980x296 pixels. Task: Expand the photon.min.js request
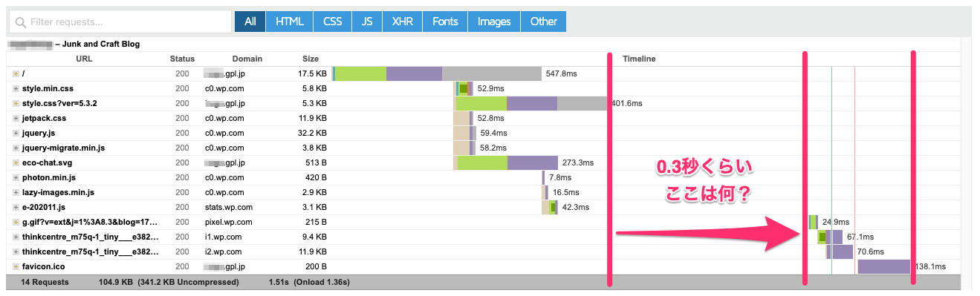point(16,177)
